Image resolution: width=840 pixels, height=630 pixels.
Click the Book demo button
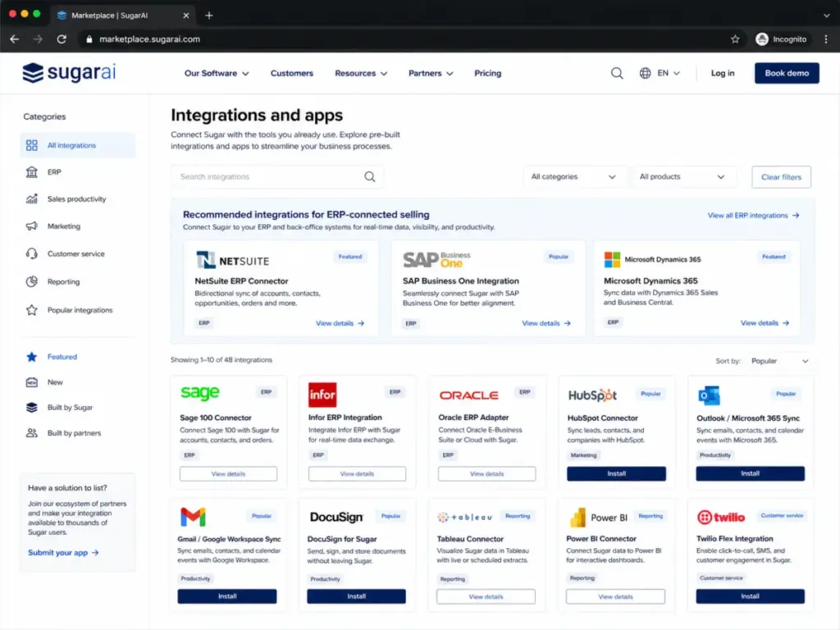pos(787,73)
